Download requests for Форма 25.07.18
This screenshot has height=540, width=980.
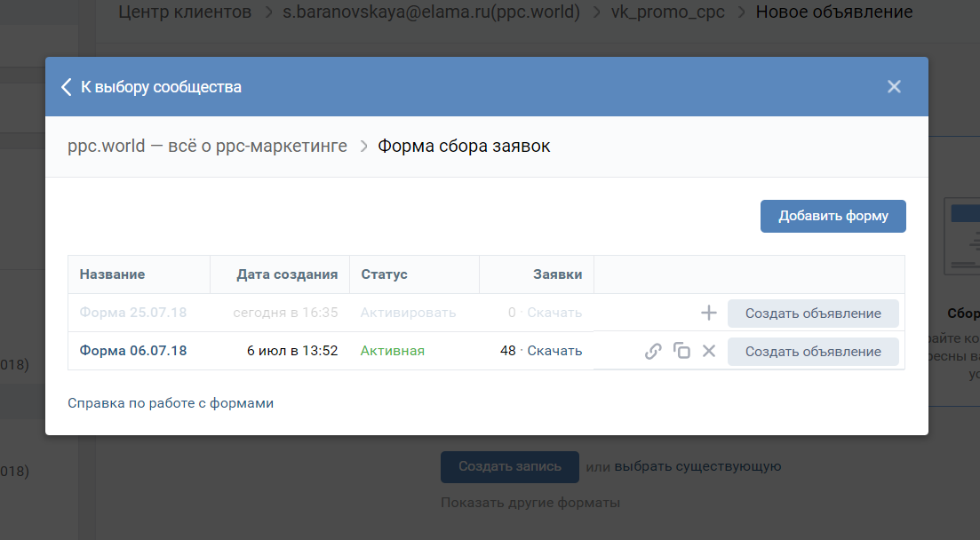[554, 313]
